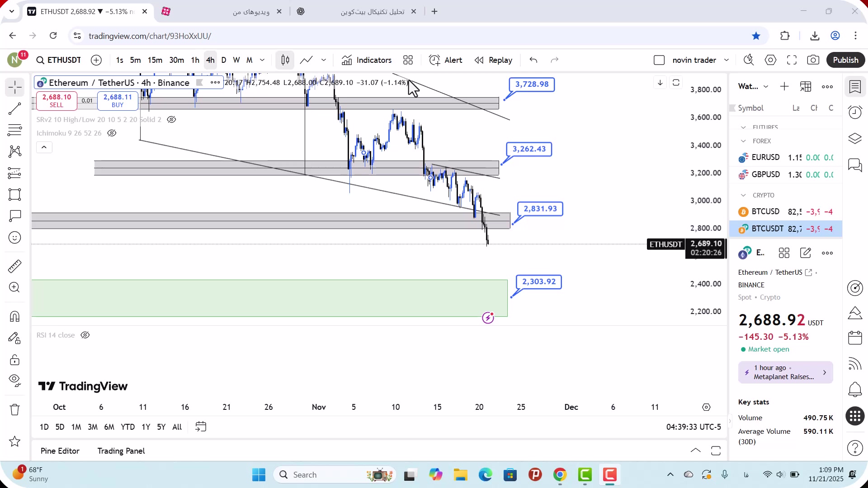
Task: Open Chrome in Windows taskbar
Action: coord(560,475)
